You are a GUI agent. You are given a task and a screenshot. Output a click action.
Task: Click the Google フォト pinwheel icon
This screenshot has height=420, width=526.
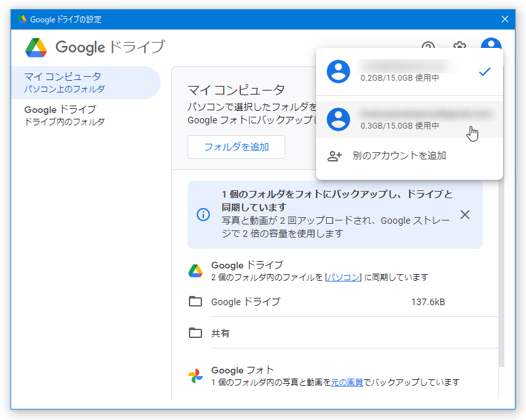pos(195,376)
